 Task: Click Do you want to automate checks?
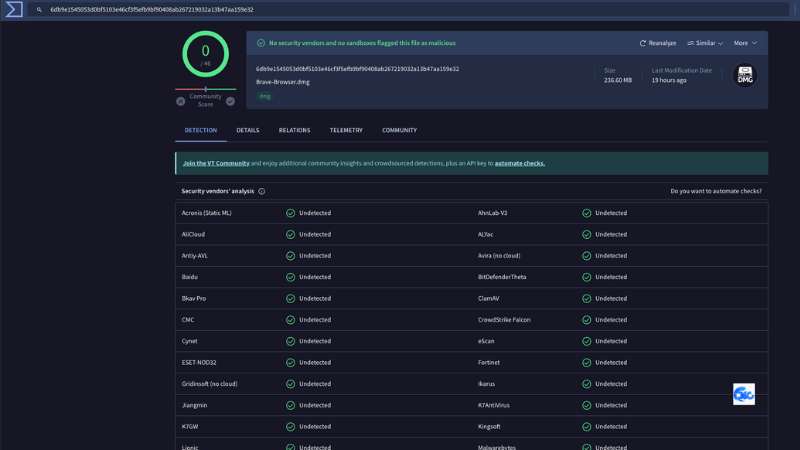[716, 191]
